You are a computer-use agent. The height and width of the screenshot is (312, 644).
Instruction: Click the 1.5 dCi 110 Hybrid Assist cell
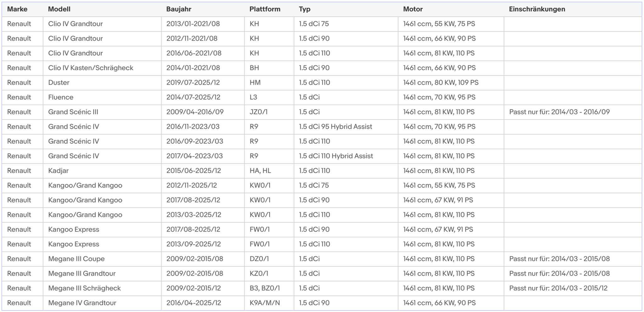point(346,156)
